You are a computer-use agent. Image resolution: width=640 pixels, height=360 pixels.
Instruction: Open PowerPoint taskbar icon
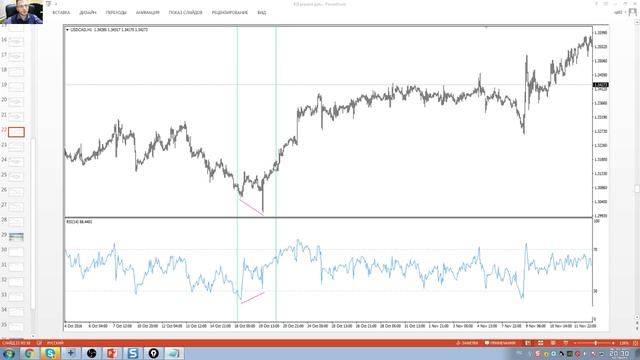(x=112, y=353)
